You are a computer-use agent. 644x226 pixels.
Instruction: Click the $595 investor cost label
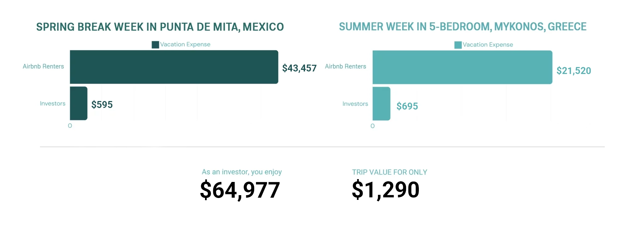[x=102, y=105]
